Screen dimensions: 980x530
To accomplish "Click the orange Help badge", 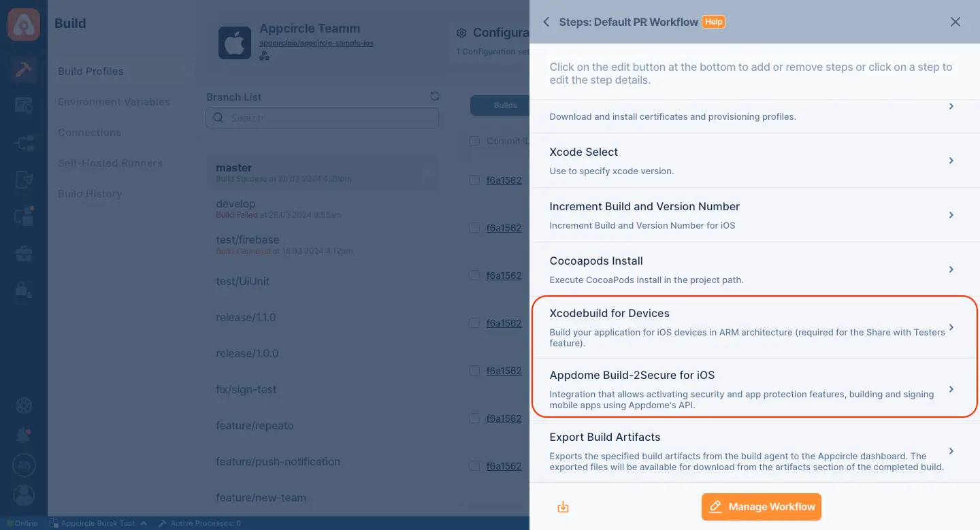I will coord(713,22).
